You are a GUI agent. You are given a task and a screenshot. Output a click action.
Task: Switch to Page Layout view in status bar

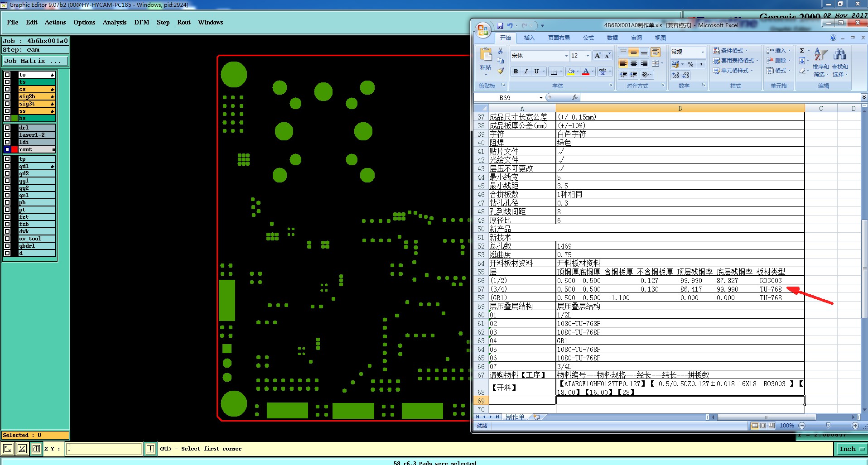pos(763,426)
